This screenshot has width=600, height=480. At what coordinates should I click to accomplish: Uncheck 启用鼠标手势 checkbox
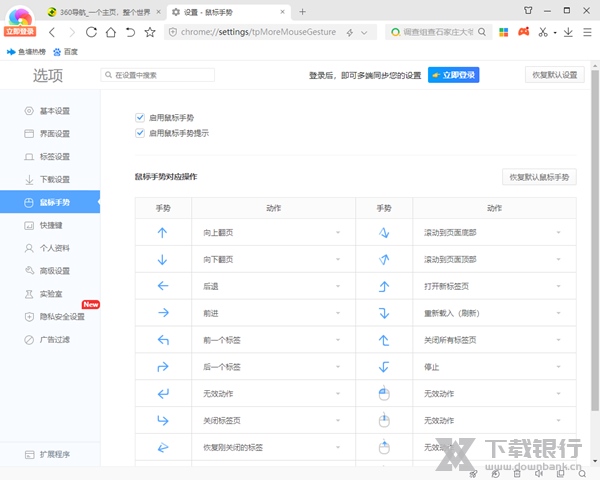(x=140, y=117)
